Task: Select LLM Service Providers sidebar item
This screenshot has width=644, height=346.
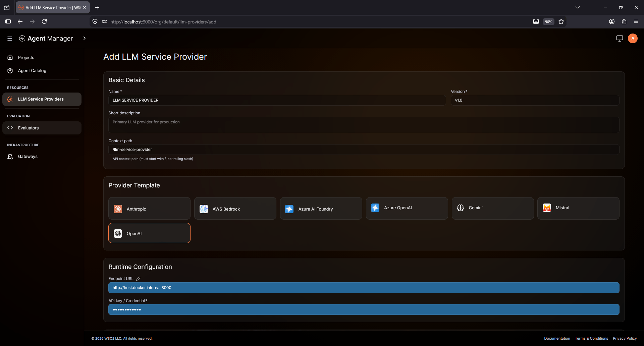Action: point(42,99)
